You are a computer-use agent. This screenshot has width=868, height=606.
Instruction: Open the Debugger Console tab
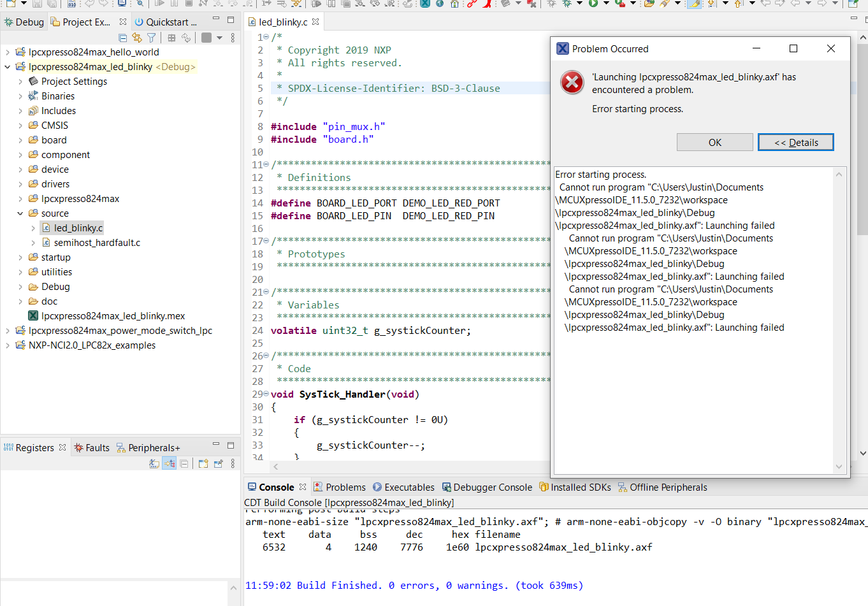point(487,487)
